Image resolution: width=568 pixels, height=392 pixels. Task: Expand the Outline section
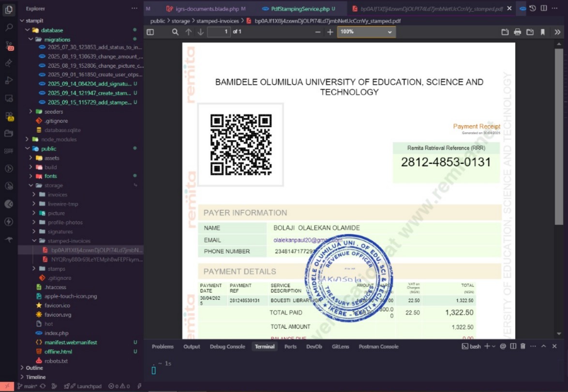pyautogui.click(x=34, y=368)
